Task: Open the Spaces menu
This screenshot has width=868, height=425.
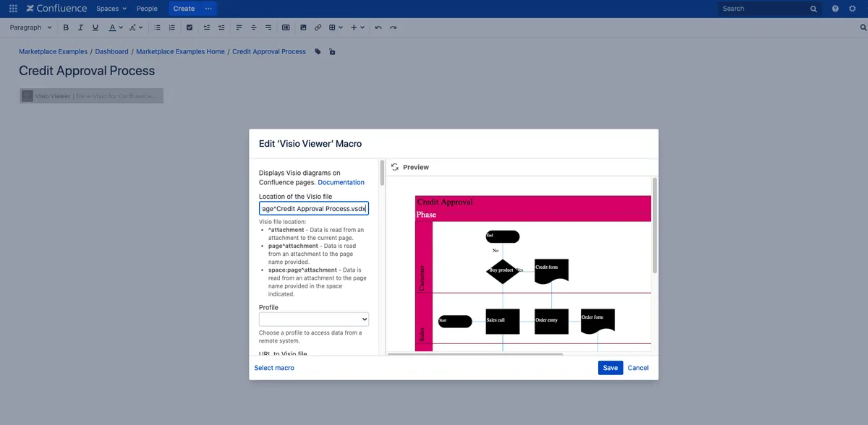Action: pyautogui.click(x=111, y=9)
